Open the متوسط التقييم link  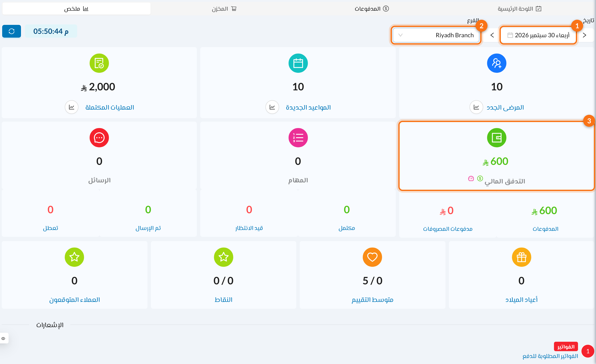(373, 300)
